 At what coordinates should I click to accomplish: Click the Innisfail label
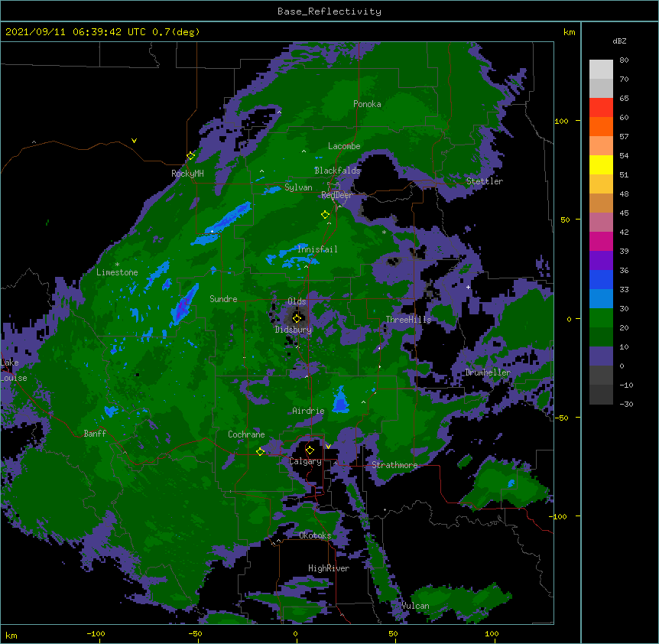point(317,249)
